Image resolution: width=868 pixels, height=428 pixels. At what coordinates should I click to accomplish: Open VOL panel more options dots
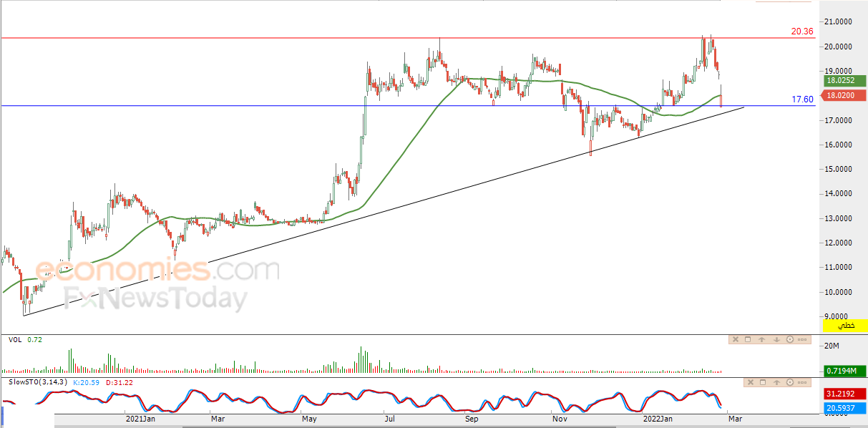[x=802, y=339]
